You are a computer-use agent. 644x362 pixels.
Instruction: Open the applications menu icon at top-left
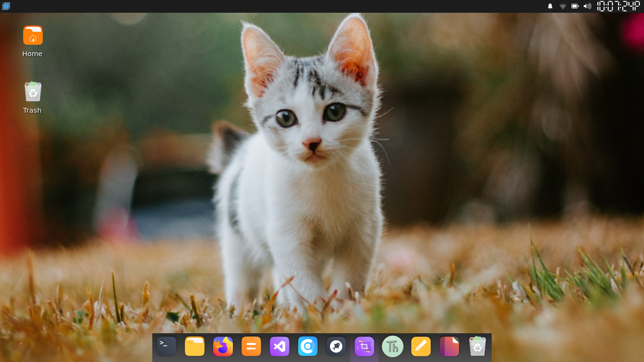[x=6, y=6]
